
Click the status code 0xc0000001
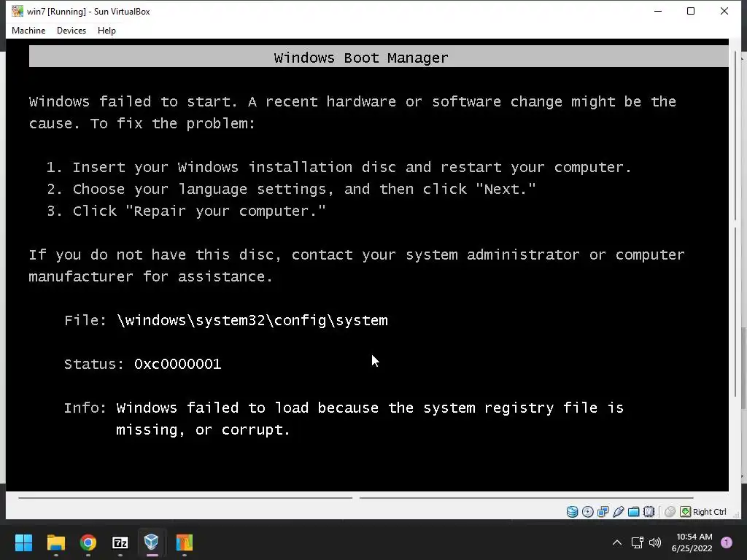pyautogui.click(x=178, y=365)
